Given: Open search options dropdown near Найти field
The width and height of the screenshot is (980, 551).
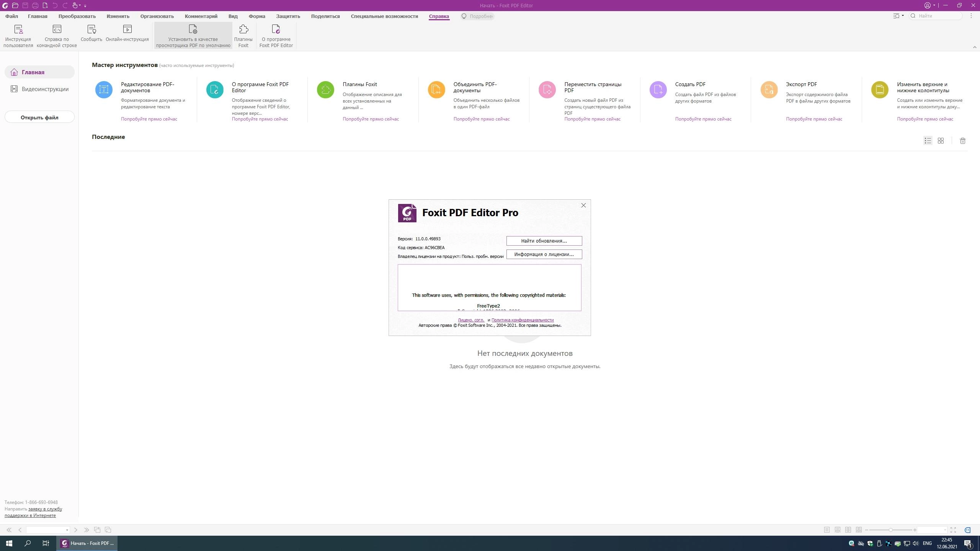Looking at the screenshot, I should click(x=898, y=16).
